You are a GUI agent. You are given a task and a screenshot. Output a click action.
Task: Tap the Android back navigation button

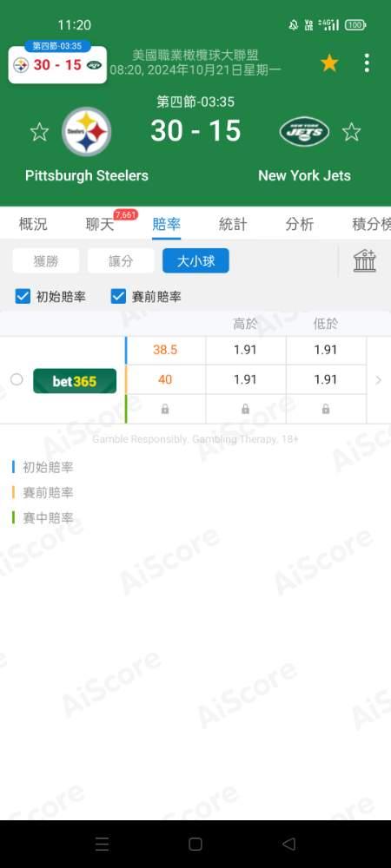288,844
